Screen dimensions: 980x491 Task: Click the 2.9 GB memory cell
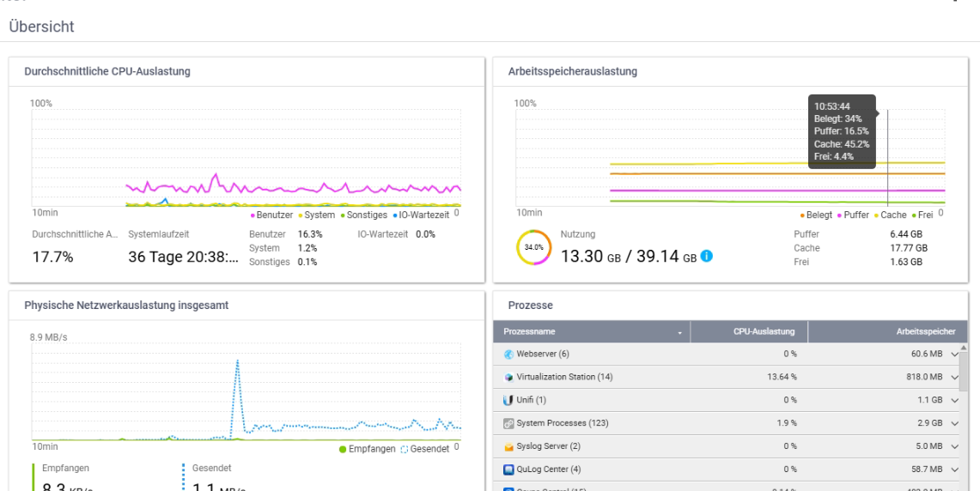(930, 423)
